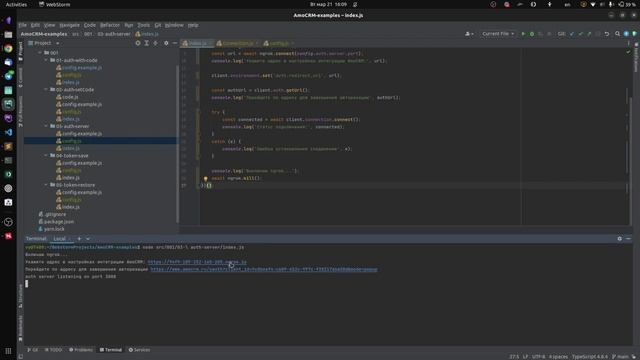The image size is (640, 360).
Task: Open Chrome from the Ubuntu dock
Action: pos(8,49)
